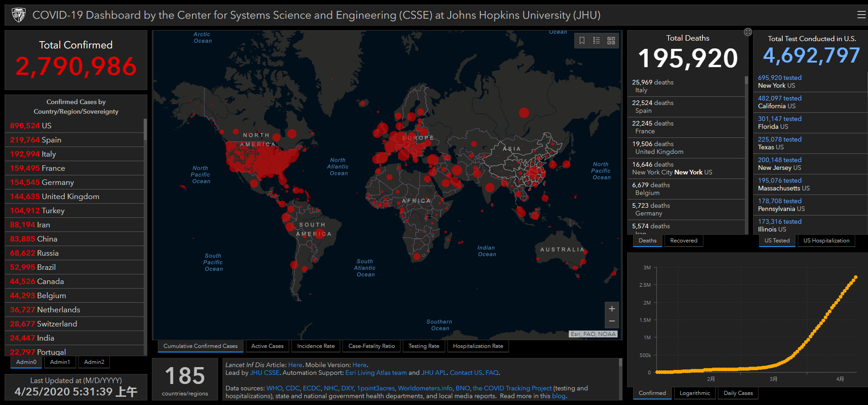Image resolution: width=868 pixels, height=405 pixels.
Task: Show the map legend icon
Action: pyautogui.click(x=597, y=41)
